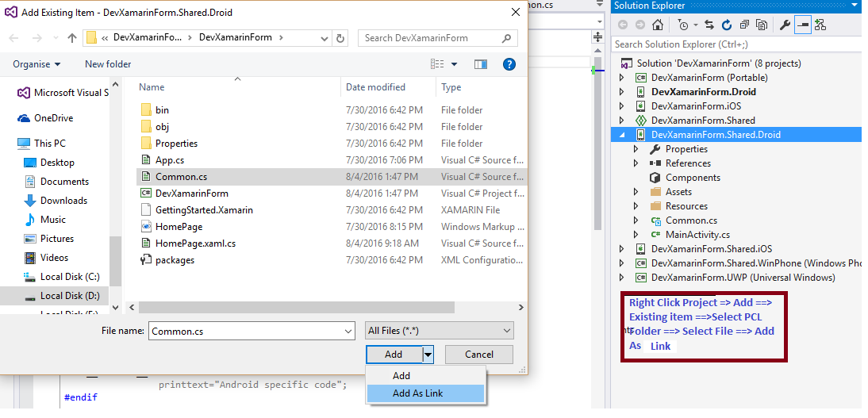Click the Cancel button in dialog
The image size is (868, 418).
click(479, 355)
